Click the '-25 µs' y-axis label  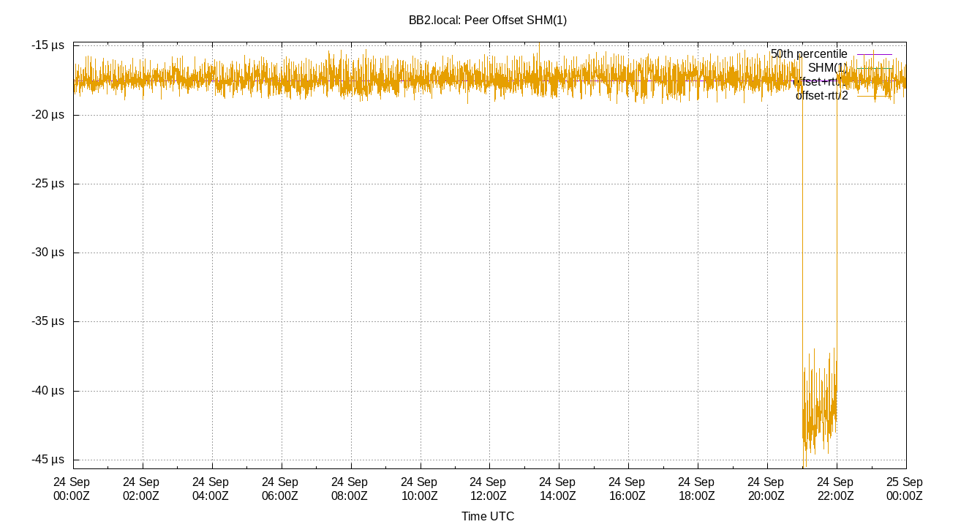point(48,184)
